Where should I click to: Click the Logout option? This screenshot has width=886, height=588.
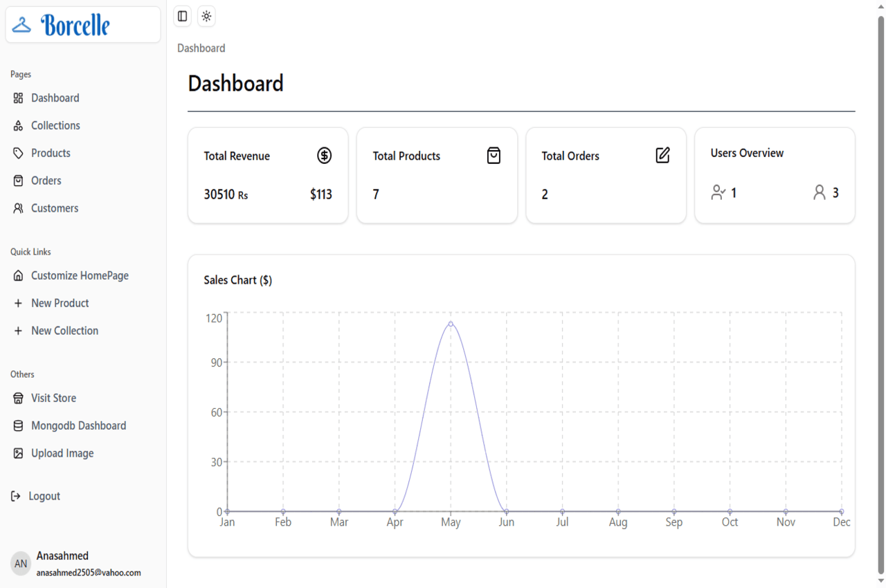click(44, 496)
